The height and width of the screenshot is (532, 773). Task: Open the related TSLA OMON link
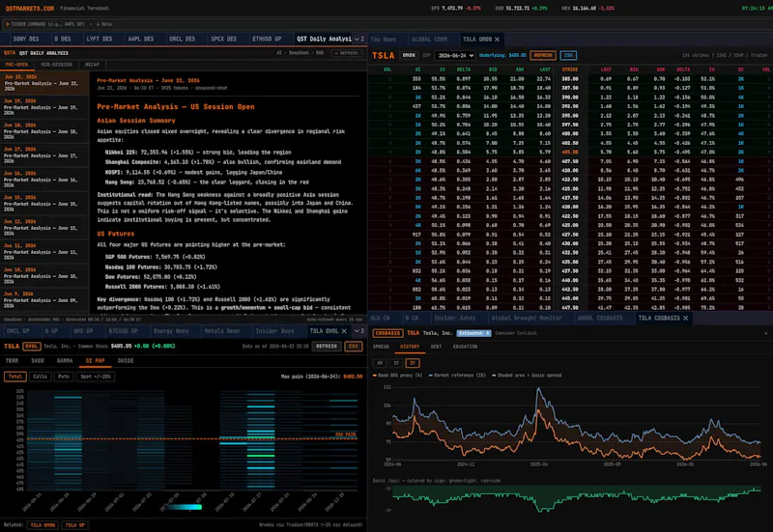pyautogui.click(x=43, y=525)
